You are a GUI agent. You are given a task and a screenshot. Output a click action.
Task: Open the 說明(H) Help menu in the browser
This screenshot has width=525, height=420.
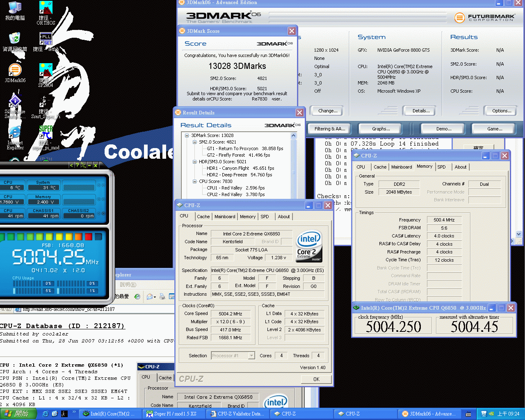(128, 285)
